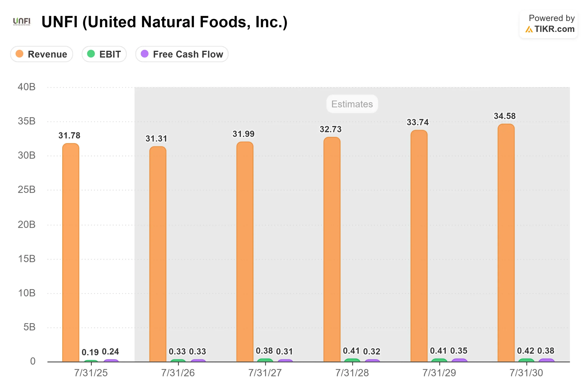
Task: Click the UNFI company logo icon
Action: (22, 22)
